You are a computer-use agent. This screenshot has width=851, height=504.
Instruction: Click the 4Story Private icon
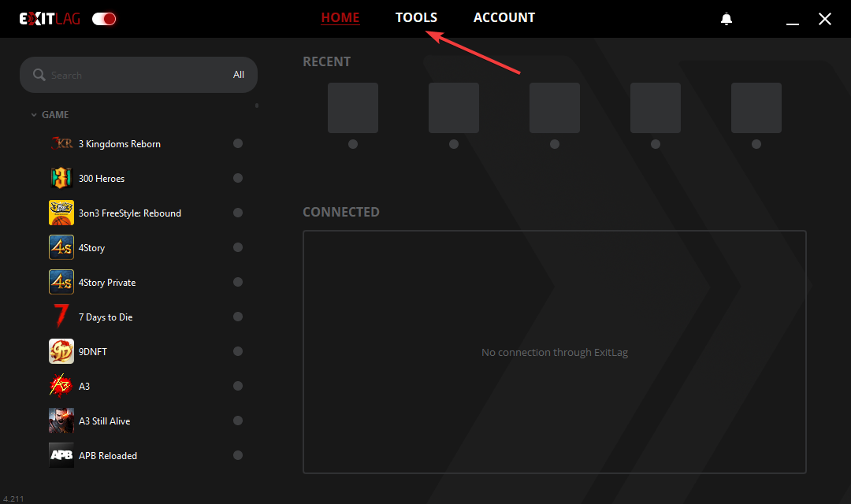click(61, 282)
